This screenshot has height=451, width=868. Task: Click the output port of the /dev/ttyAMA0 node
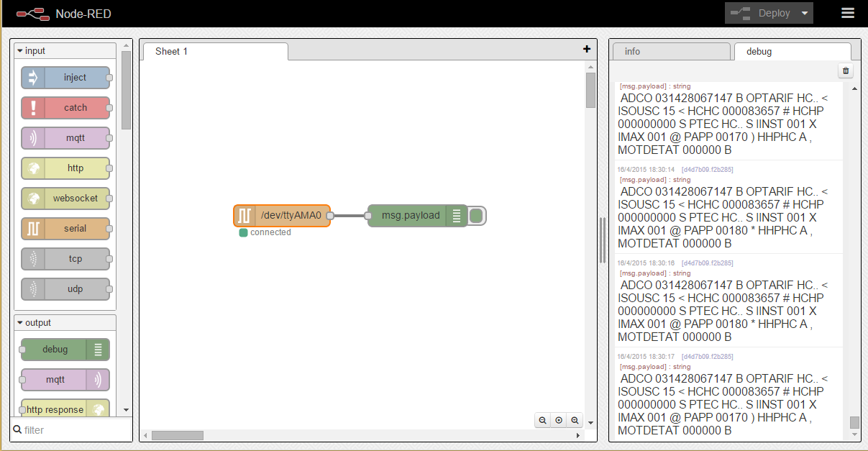pos(330,215)
